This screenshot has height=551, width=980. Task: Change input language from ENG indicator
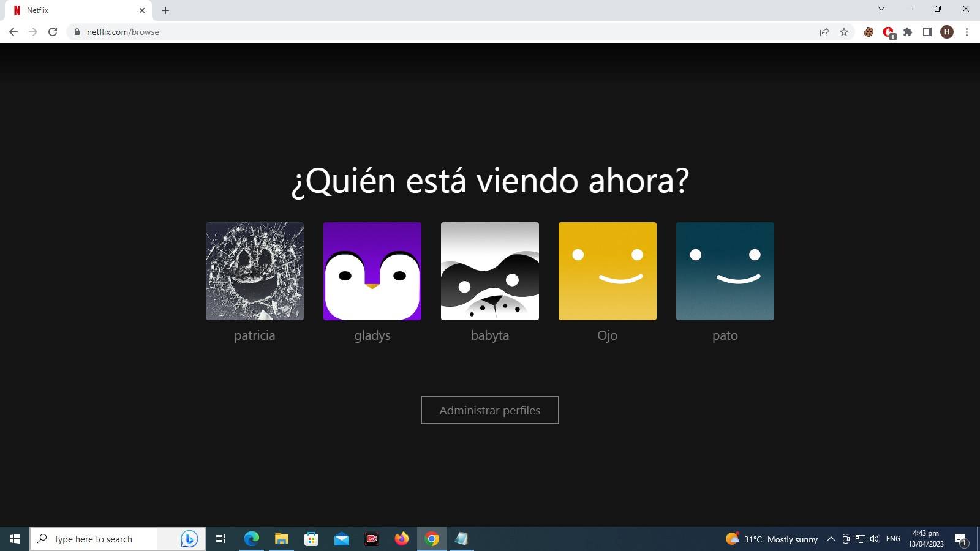click(x=894, y=539)
